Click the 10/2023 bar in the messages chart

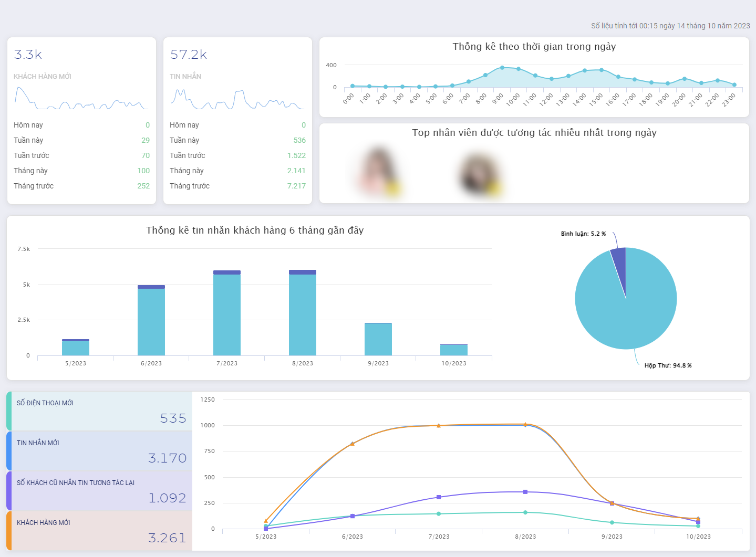coord(454,350)
